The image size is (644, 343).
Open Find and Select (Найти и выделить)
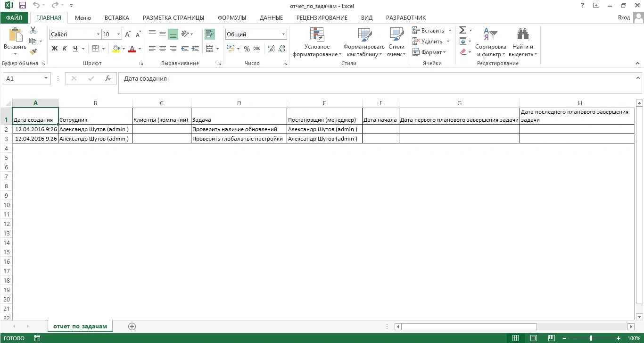(522, 42)
